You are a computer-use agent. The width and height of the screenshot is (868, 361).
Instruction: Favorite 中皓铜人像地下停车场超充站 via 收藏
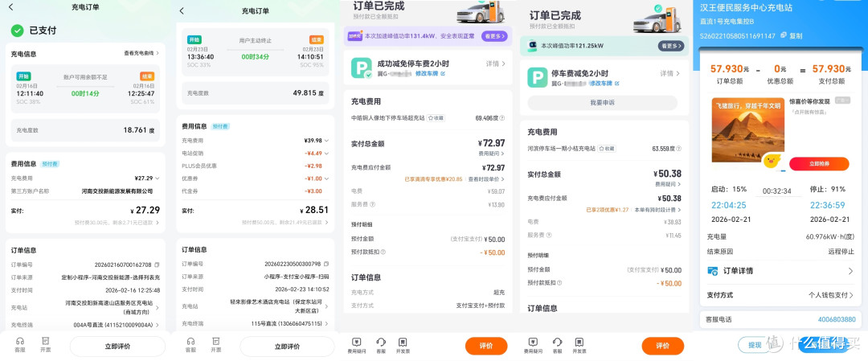point(436,118)
